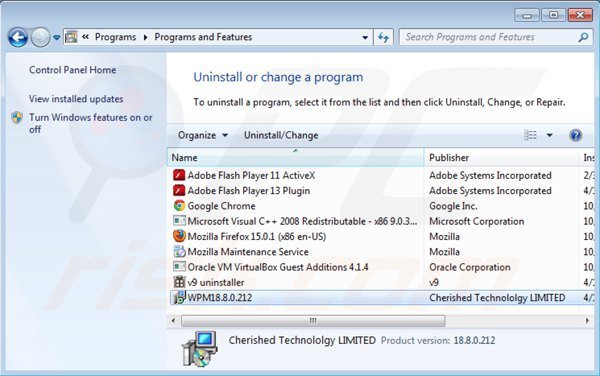
Task: Click the magnifier search icon
Action: (x=584, y=37)
